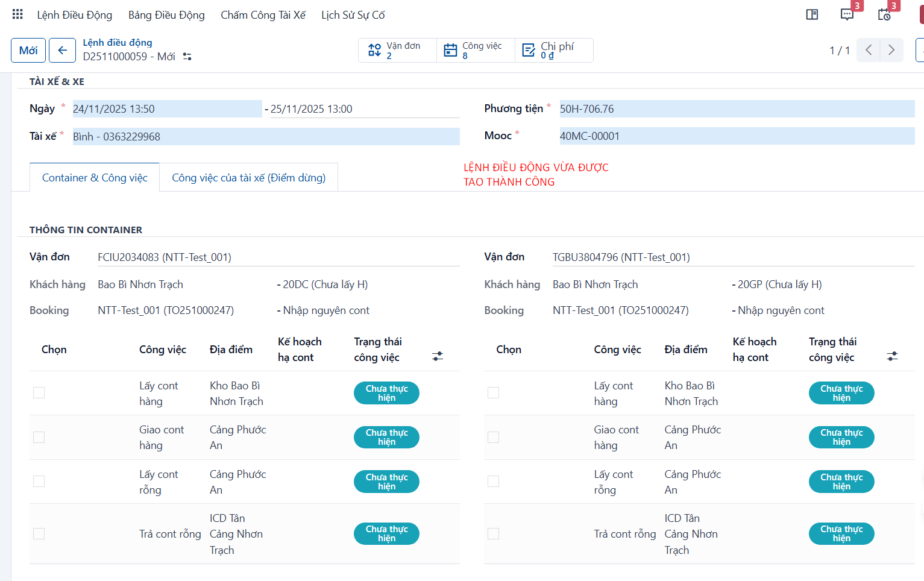Click the Mới button to create new
This screenshot has width=924, height=581.
[28, 50]
